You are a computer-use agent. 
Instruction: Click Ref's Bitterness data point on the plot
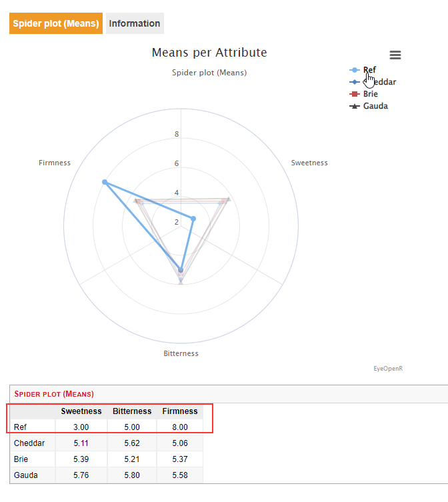181,270
